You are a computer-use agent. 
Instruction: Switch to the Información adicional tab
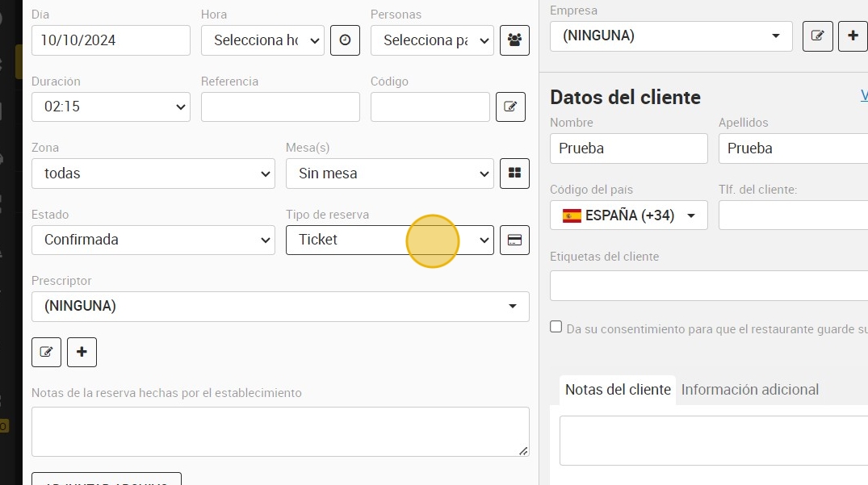[x=749, y=390]
